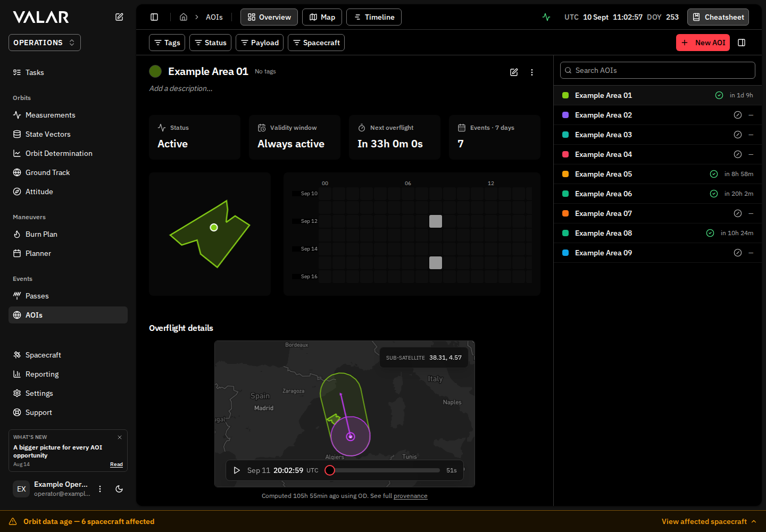Viewport: 766px width, 532px height.
Task: Open more options menu for Example Area 01
Action: point(532,72)
